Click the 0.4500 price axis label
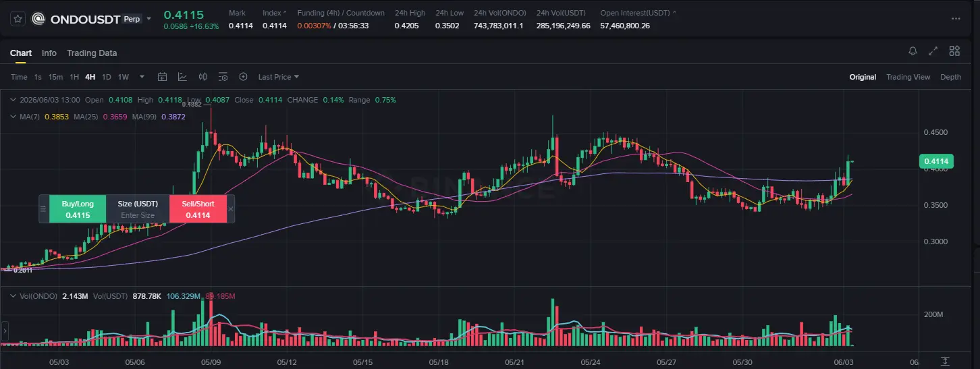 click(934, 132)
